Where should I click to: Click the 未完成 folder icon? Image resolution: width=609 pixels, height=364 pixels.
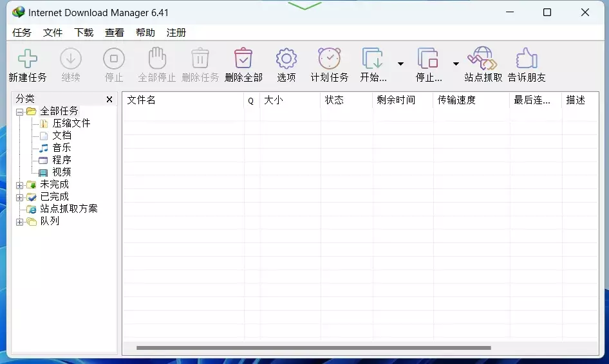pyautogui.click(x=32, y=185)
